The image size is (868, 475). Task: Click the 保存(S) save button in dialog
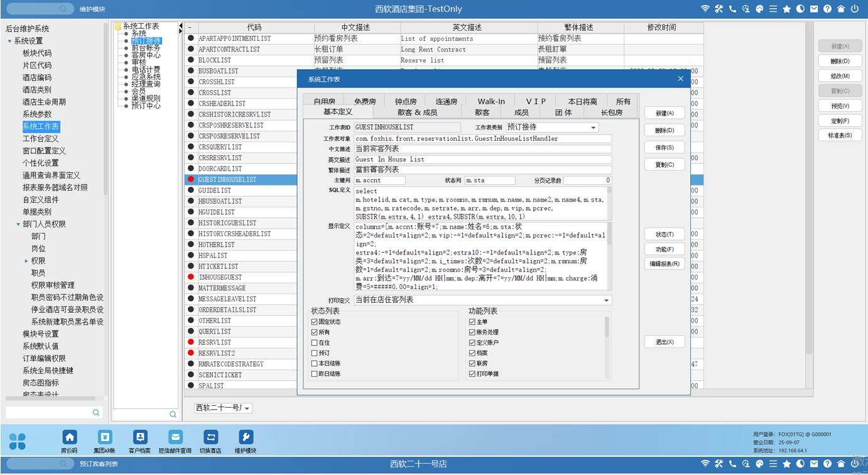664,148
